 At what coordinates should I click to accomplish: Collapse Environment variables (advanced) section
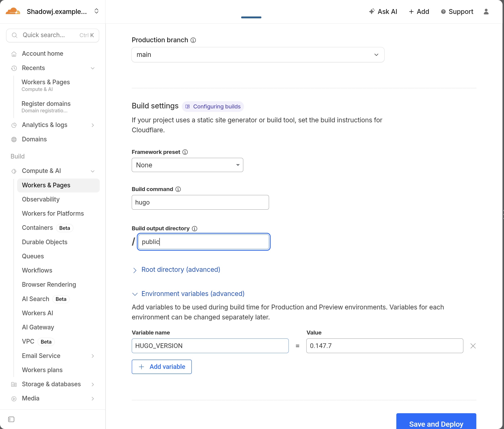(193, 294)
